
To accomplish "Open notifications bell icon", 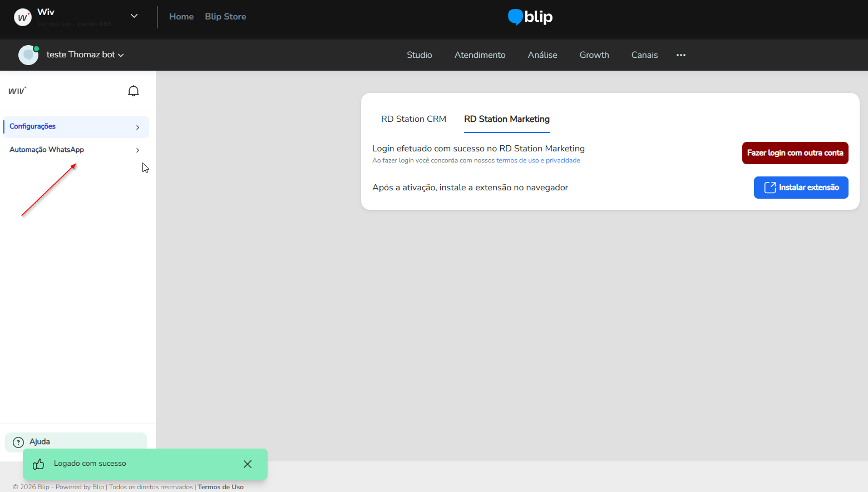I will pos(134,91).
